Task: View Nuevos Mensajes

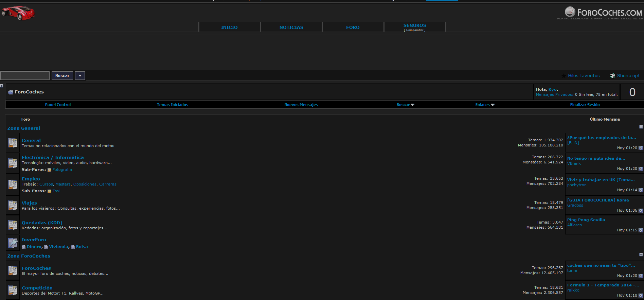Action: pyautogui.click(x=301, y=105)
